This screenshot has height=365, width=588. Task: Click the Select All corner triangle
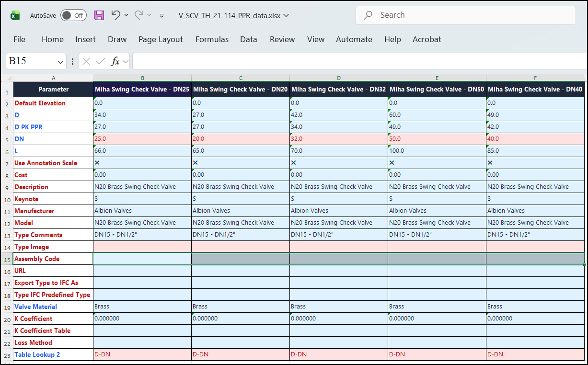pos(9,78)
